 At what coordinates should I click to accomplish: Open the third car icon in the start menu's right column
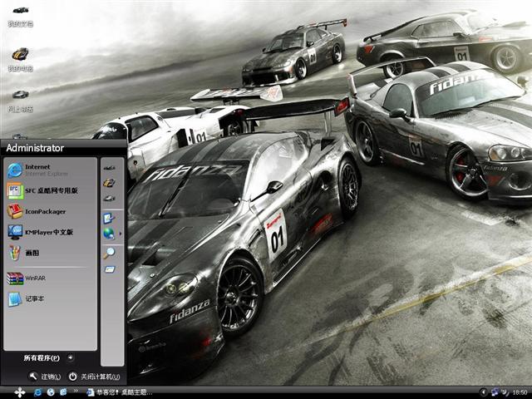click(x=109, y=198)
